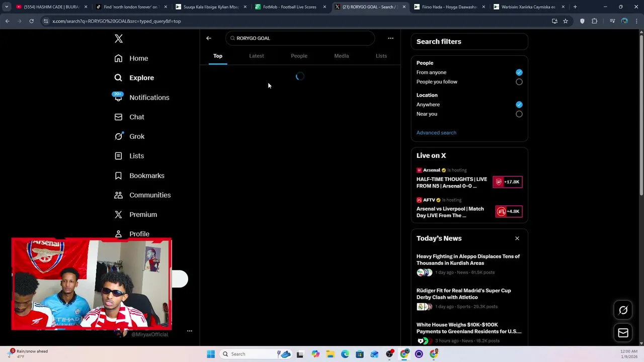The image size is (644, 362).
Task: Open more options menu next to search box
Action: (390, 38)
